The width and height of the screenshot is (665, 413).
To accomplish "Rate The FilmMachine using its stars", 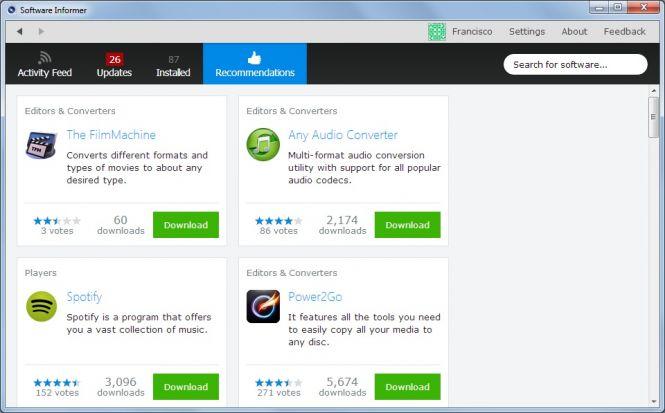I will (57, 221).
